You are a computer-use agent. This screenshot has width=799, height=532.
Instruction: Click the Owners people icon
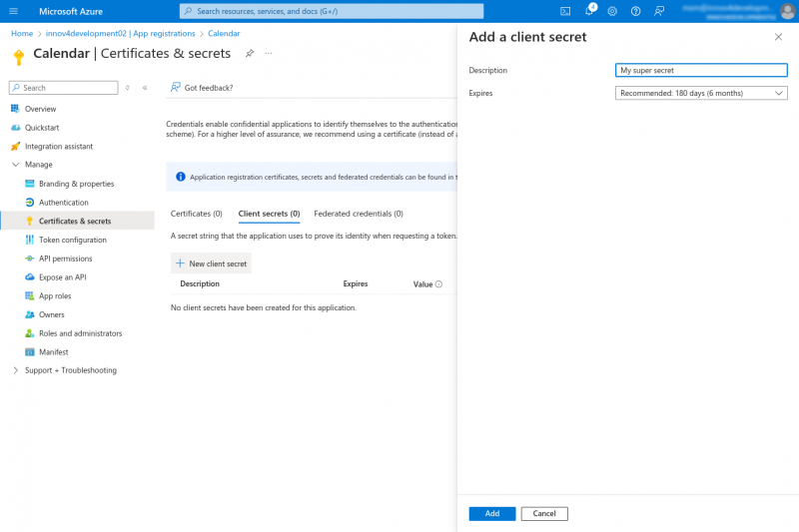click(30, 314)
